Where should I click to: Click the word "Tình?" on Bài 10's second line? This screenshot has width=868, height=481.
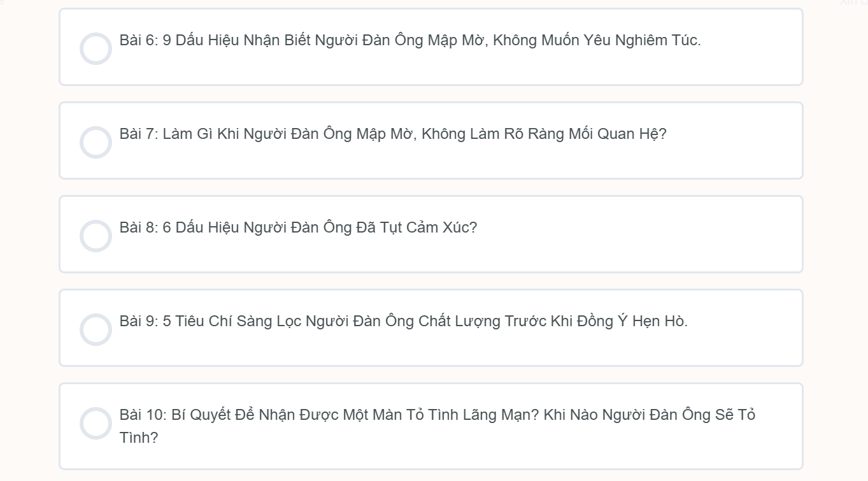tap(139, 438)
